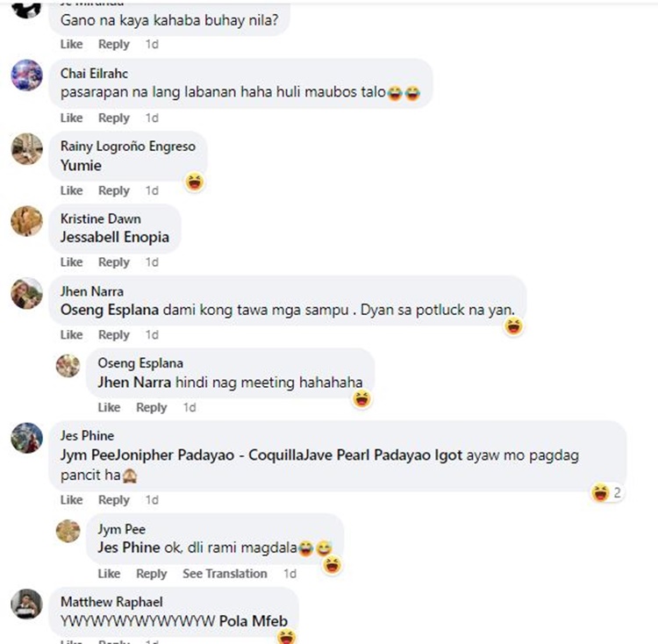Click See Translation under Jym Pee's reply
The height and width of the screenshot is (644, 658).
225,574
